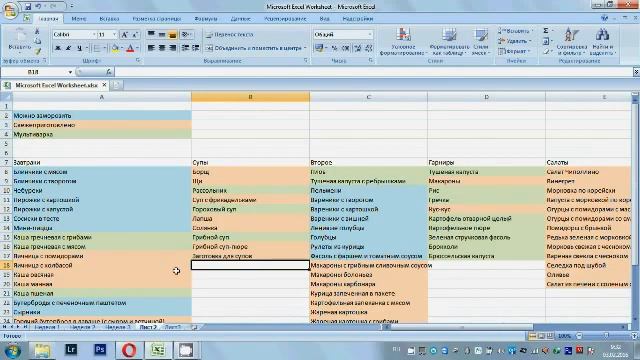This screenshot has width=640, height=360.
Task: Toggle Underline (Ч) formatting
Action: [79, 48]
